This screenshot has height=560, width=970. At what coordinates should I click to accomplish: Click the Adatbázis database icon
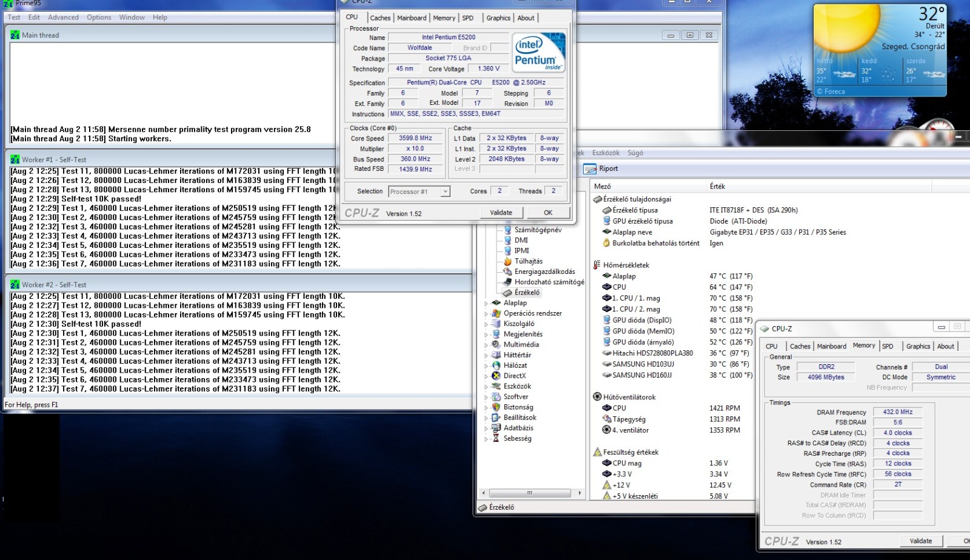(497, 428)
